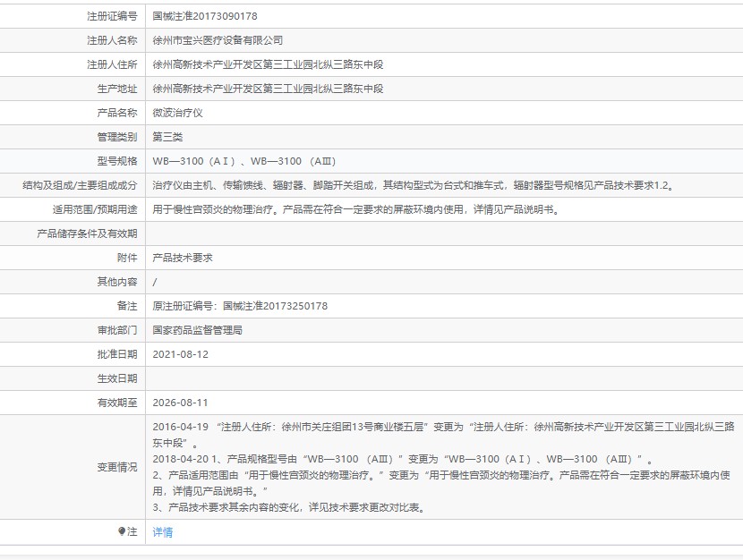Select registration number 国械注准20173090178

click(x=205, y=16)
